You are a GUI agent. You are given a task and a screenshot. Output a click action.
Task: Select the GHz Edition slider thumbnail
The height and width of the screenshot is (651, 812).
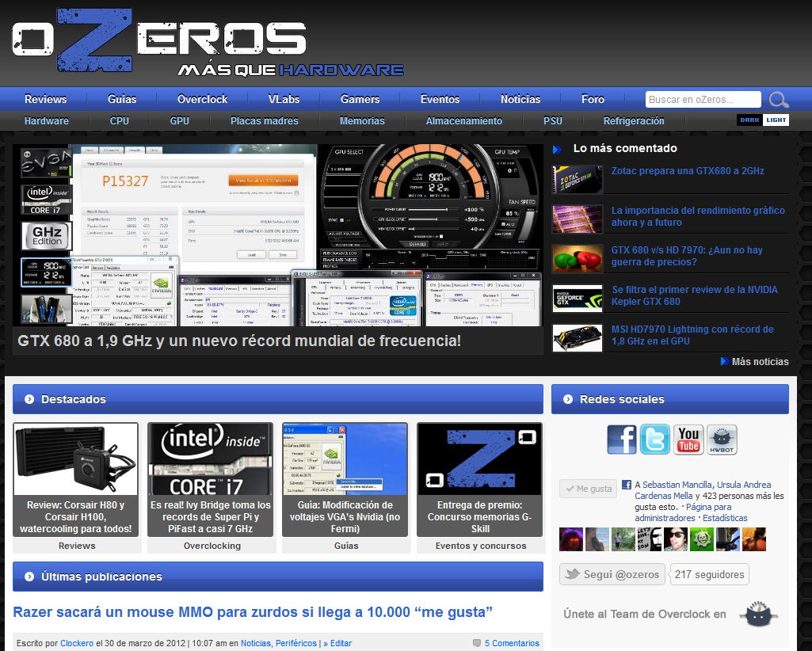[46, 236]
